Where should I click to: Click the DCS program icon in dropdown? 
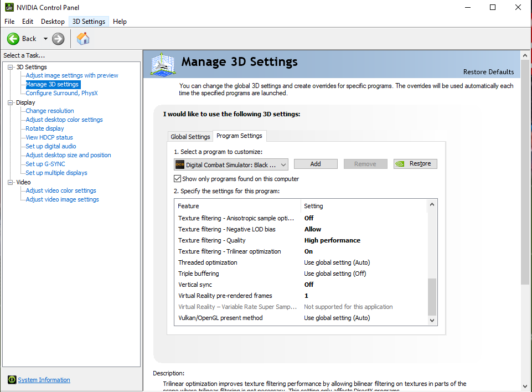click(x=179, y=164)
